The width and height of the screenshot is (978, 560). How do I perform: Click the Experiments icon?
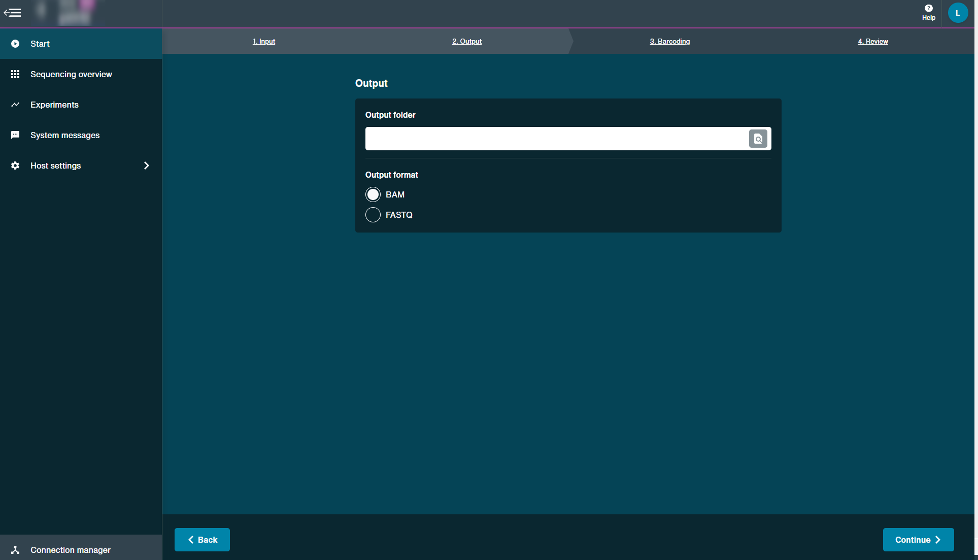click(15, 104)
